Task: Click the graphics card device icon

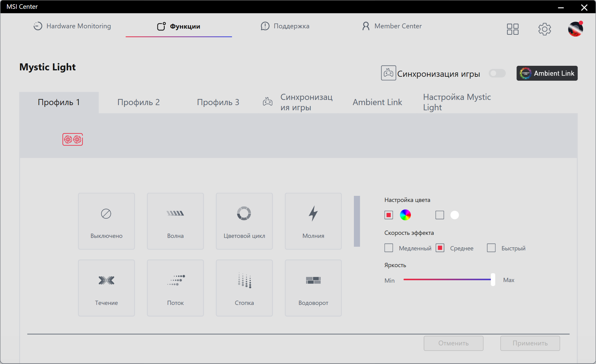Action: (72, 140)
